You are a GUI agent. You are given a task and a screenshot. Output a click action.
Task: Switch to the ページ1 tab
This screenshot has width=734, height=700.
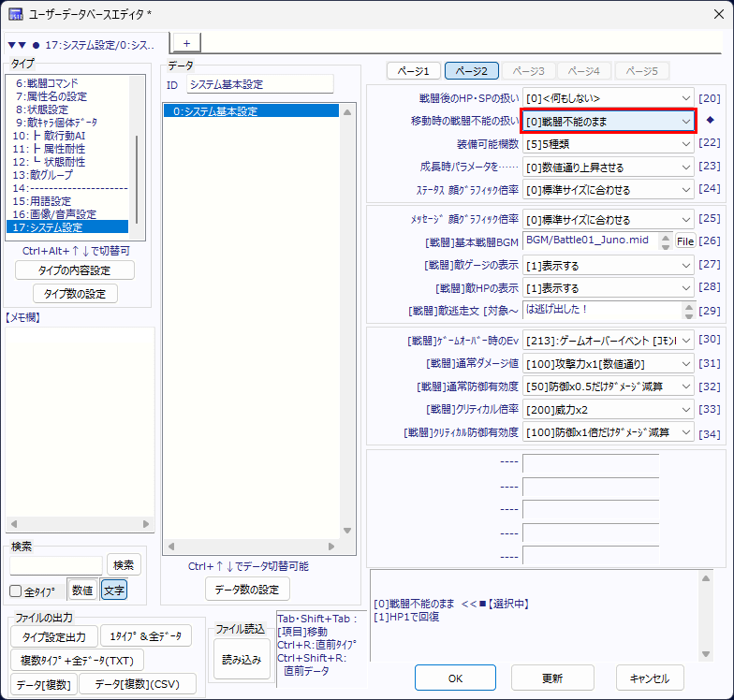click(413, 71)
